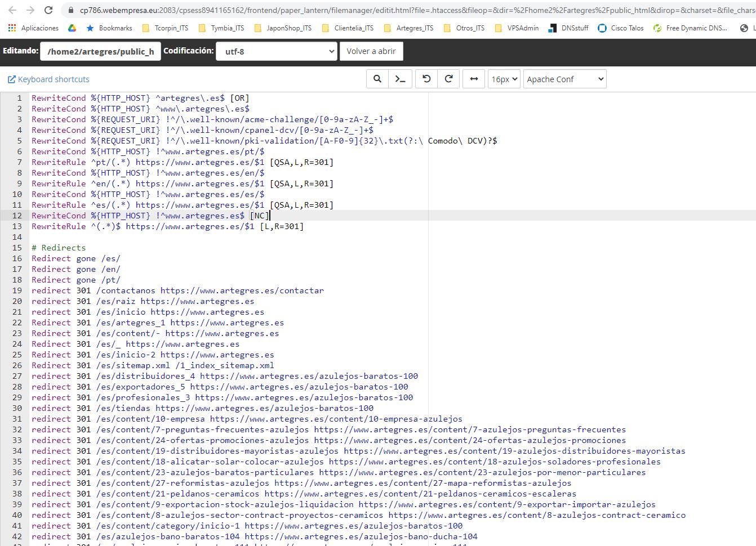756x546 pixels.
Task: Click line number 42 in the gutter
Action: tap(16, 536)
